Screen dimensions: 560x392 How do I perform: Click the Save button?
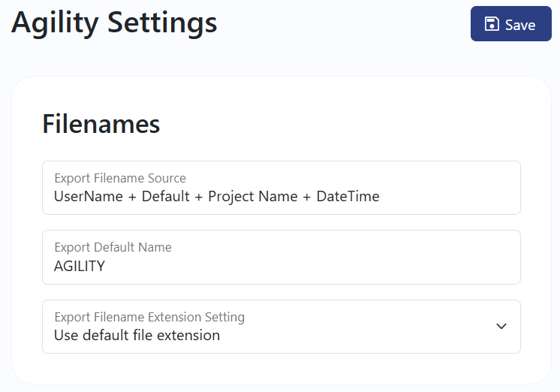pyautogui.click(x=510, y=23)
